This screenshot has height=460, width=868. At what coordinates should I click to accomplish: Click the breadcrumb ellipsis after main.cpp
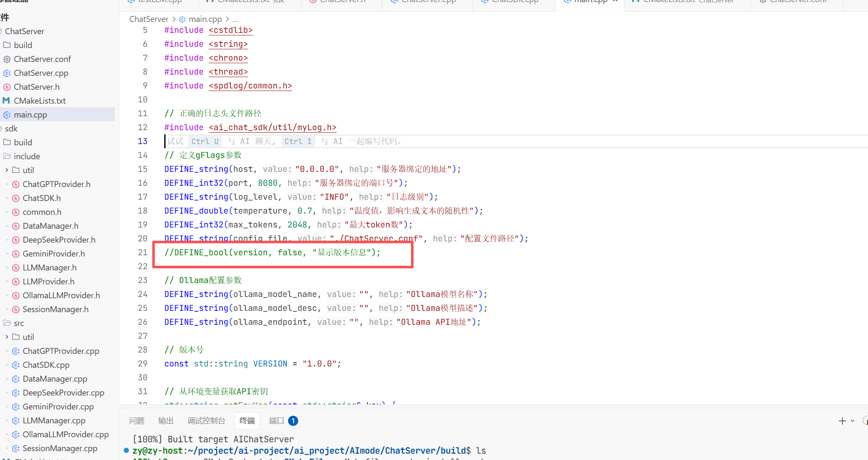tap(235, 19)
